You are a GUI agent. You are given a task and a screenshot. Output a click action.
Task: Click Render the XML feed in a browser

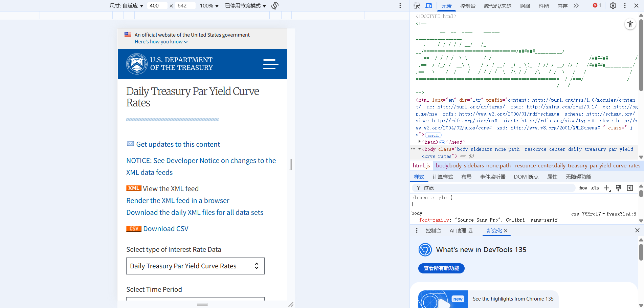tap(178, 201)
